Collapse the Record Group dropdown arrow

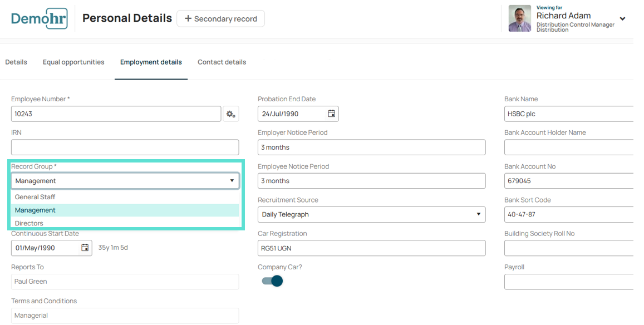(x=232, y=181)
